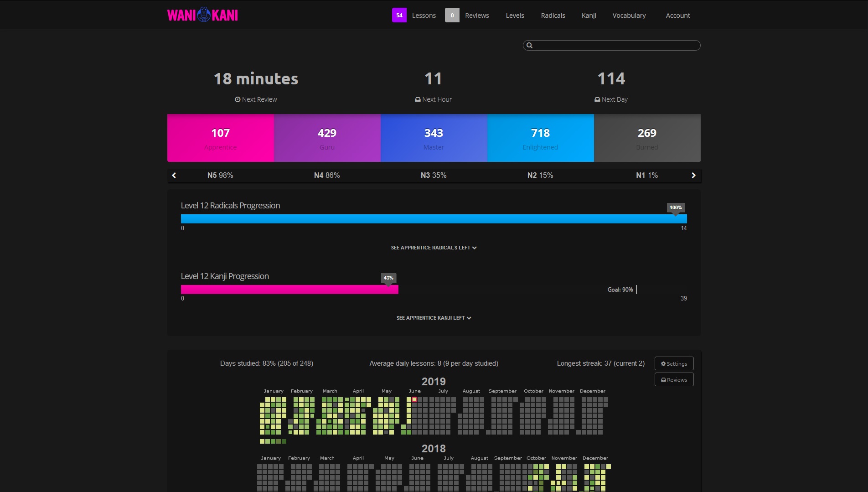Click the left chevron on the JLPT bar
This screenshot has width=868, height=492.
(174, 175)
